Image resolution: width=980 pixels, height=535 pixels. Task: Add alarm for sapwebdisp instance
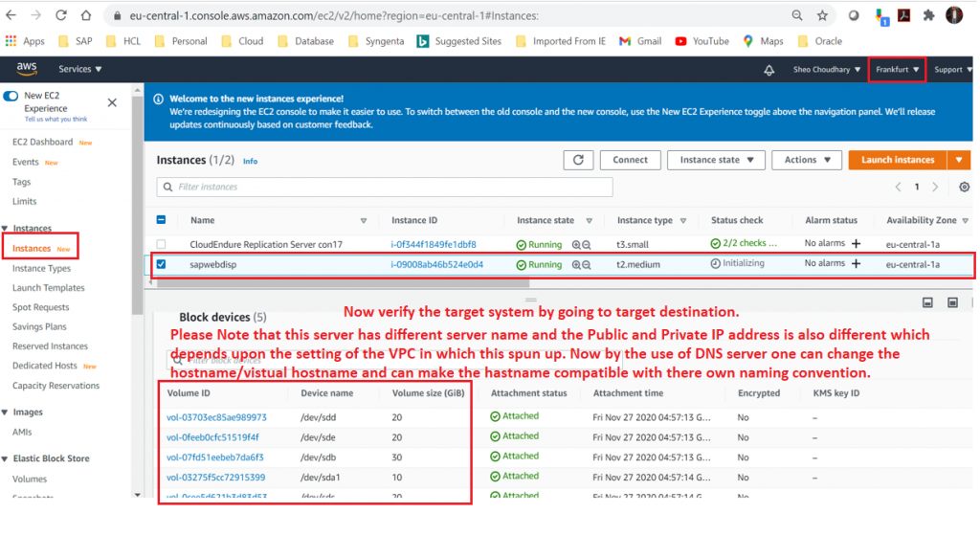(x=857, y=264)
